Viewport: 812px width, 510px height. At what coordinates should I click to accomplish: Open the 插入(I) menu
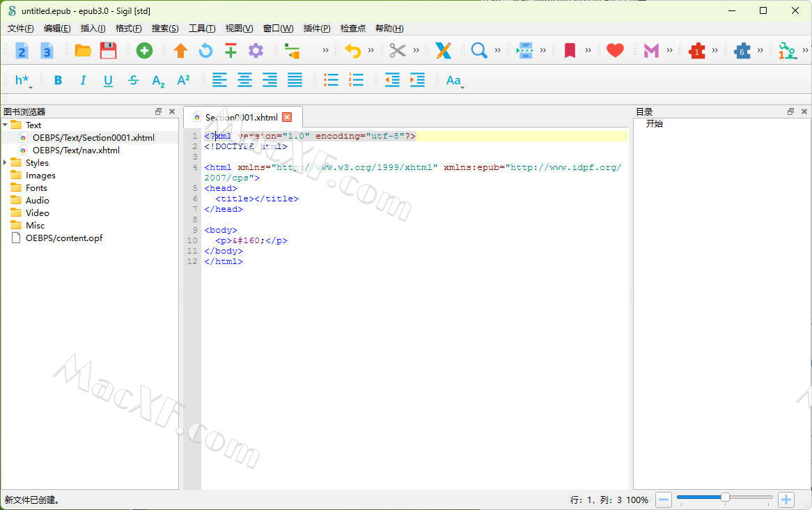[93, 29]
